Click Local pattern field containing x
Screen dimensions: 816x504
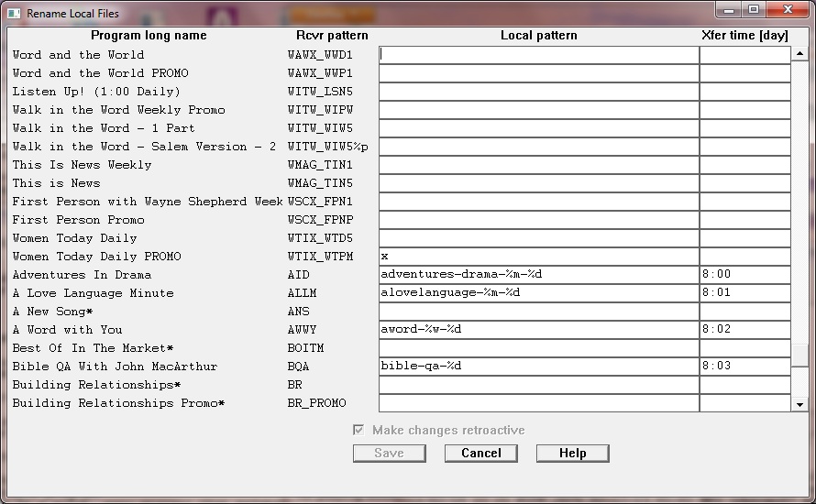(539, 257)
